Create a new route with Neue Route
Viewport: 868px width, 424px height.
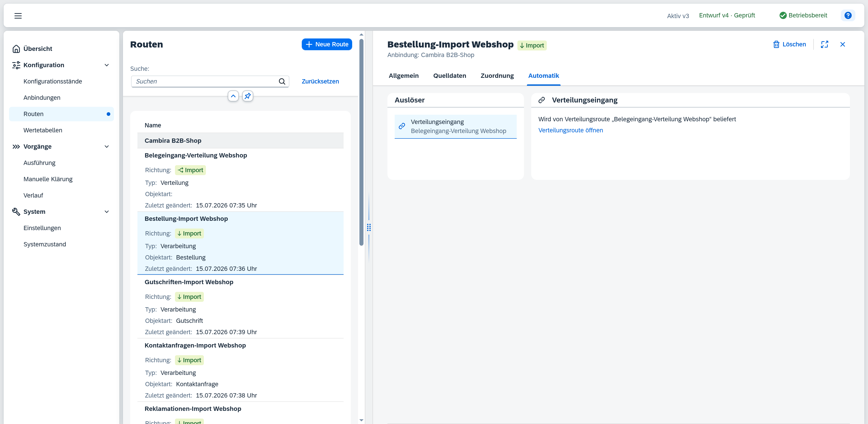coord(327,45)
